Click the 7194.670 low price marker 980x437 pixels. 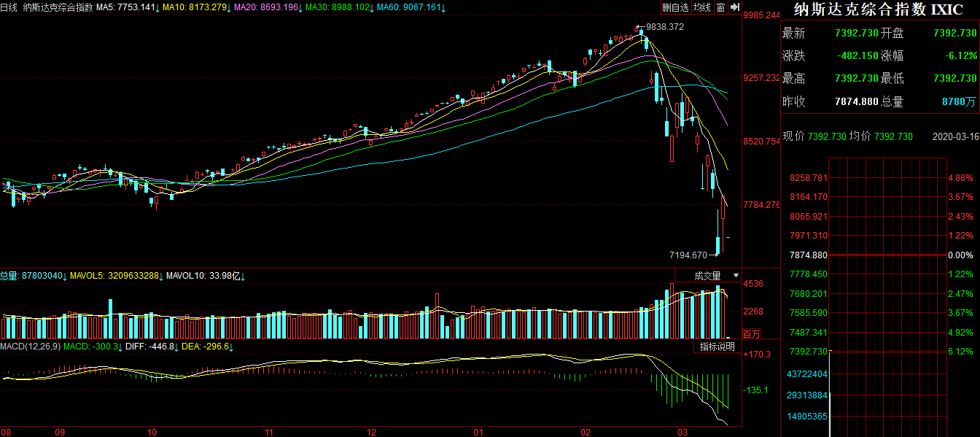688,255
